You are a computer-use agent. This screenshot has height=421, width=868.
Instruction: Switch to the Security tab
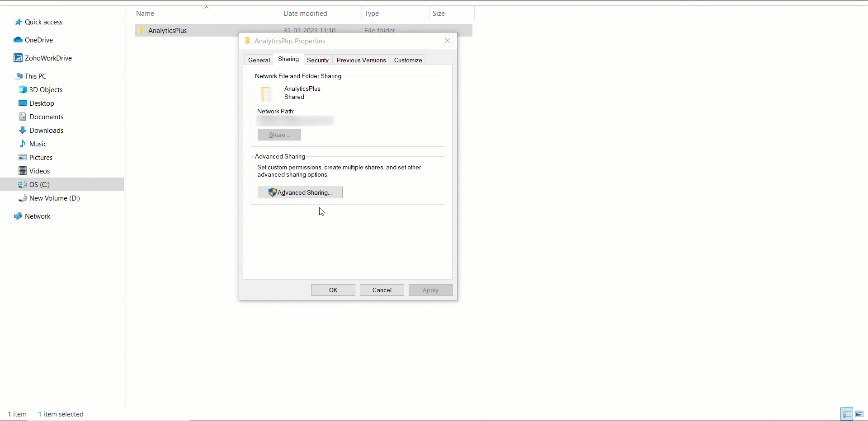tap(318, 60)
